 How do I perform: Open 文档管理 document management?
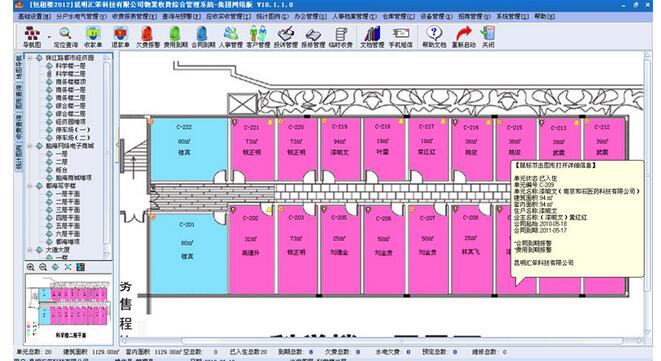[372, 37]
